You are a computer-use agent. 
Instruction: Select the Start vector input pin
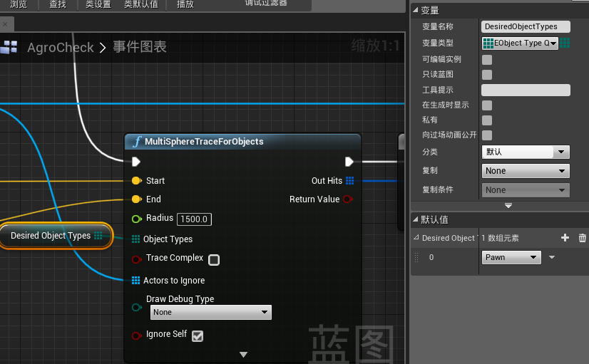coord(137,180)
